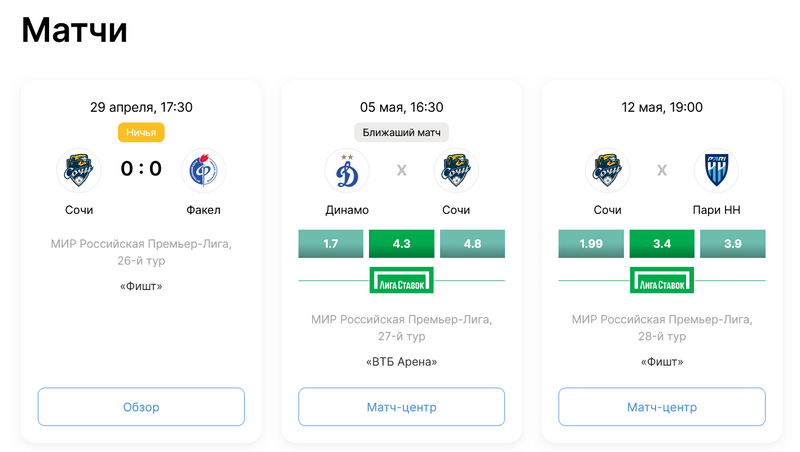
Task: Click Sochi logo in the May 12 match
Action: (x=607, y=170)
